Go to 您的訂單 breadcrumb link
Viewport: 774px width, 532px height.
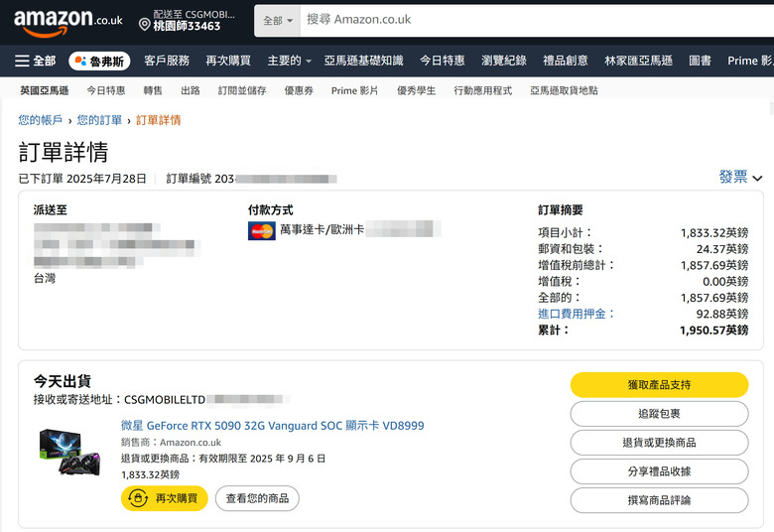[99, 120]
